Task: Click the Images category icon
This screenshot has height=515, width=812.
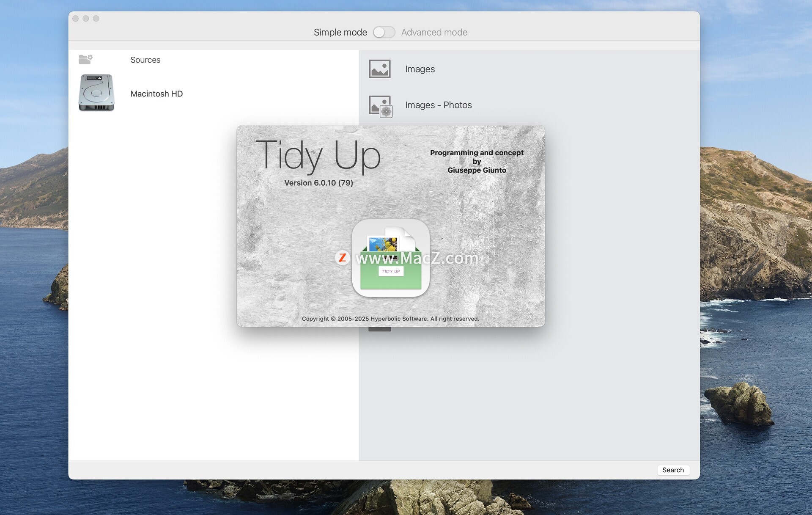Action: pyautogui.click(x=379, y=69)
